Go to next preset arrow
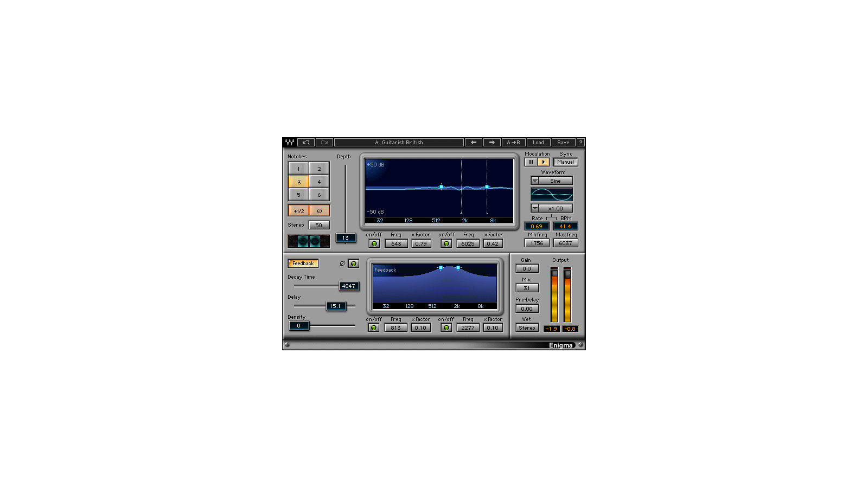 coord(492,142)
